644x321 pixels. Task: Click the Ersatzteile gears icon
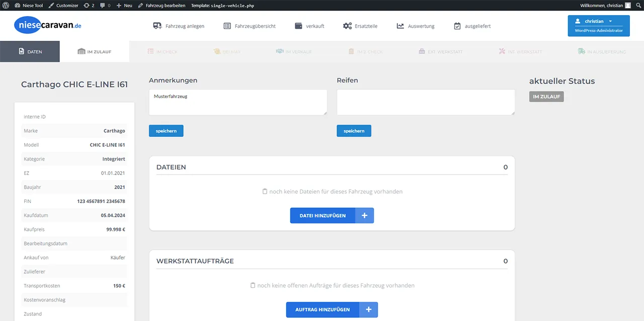347,26
